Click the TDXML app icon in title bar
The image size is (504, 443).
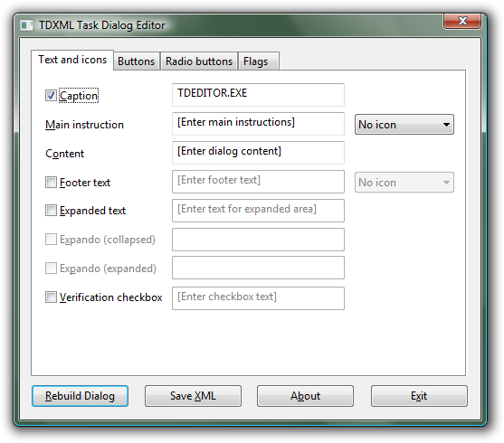26,25
